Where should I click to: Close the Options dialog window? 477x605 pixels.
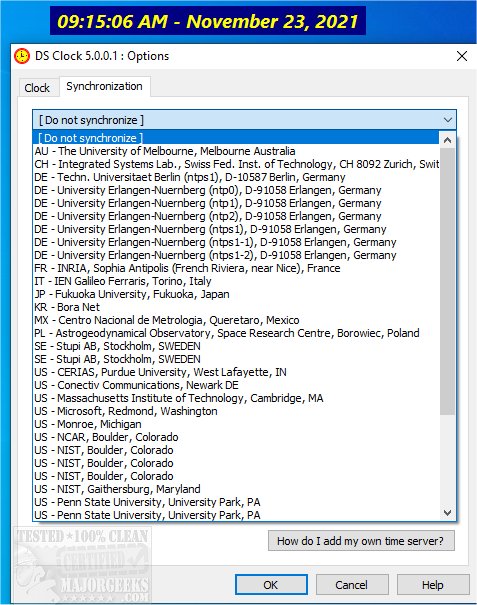[x=462, y=56]
